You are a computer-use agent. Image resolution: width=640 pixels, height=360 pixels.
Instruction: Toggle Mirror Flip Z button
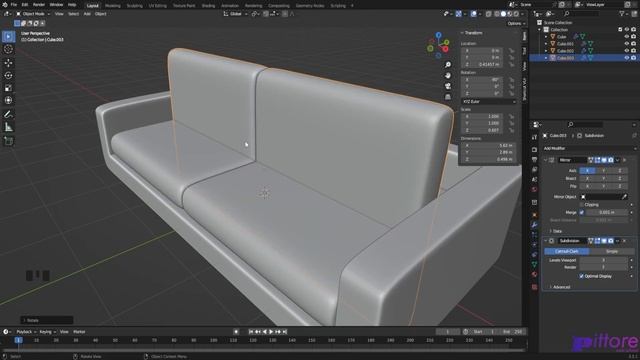click(620, 186)
